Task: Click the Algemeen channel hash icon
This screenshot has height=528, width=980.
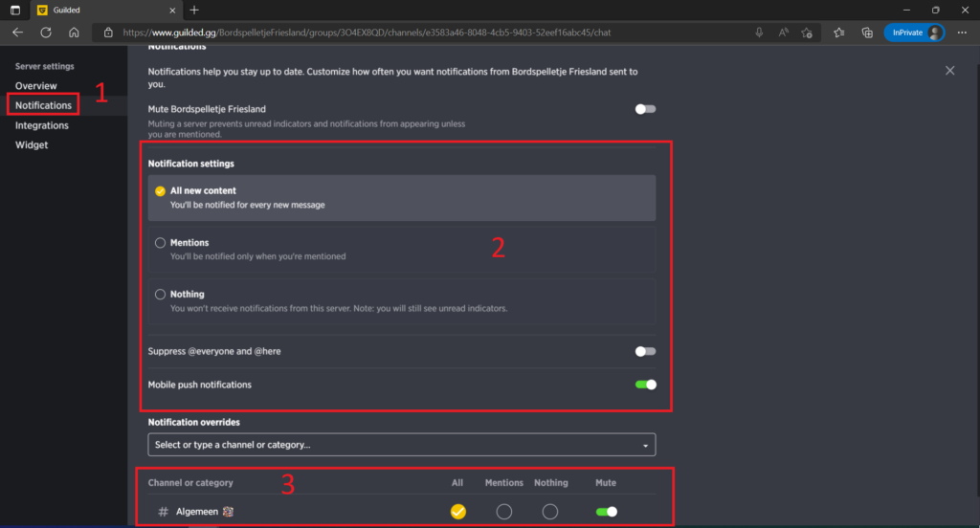Action: tap(163, 511)
